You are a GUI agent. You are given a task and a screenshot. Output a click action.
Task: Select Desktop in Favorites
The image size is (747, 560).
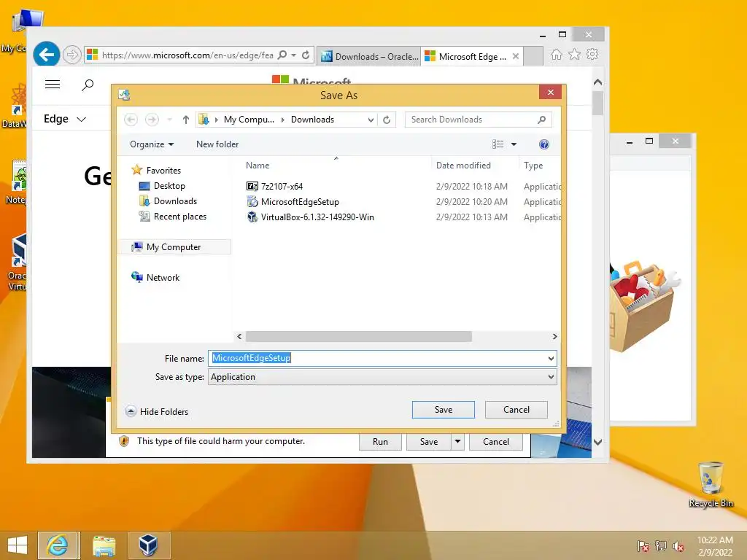pos(161,186)
